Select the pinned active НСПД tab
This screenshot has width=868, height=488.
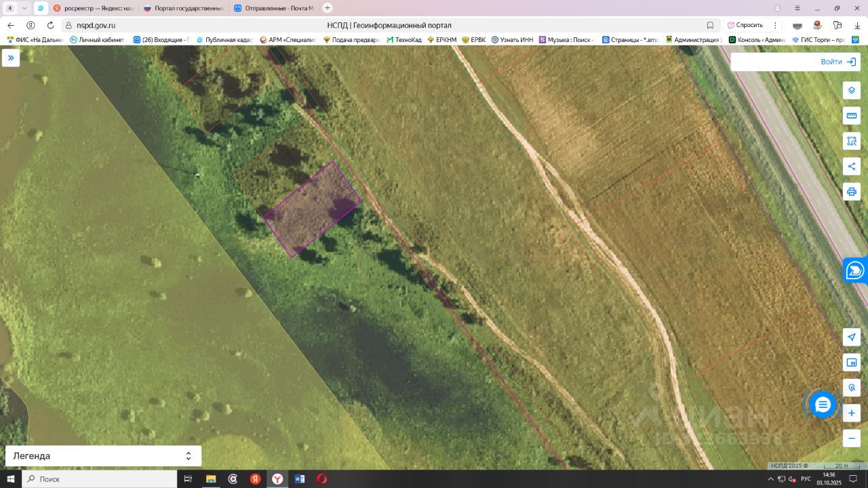tap(41, 8)
